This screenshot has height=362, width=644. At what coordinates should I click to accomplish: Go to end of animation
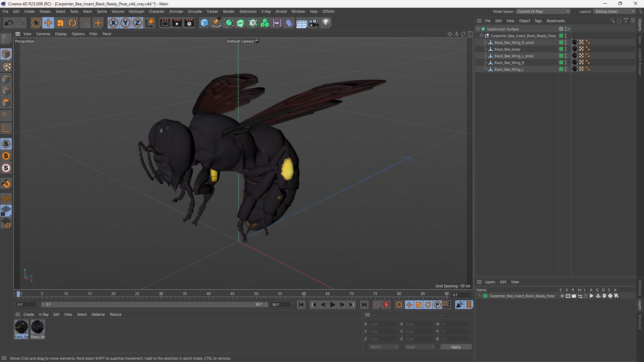(364, 305)
